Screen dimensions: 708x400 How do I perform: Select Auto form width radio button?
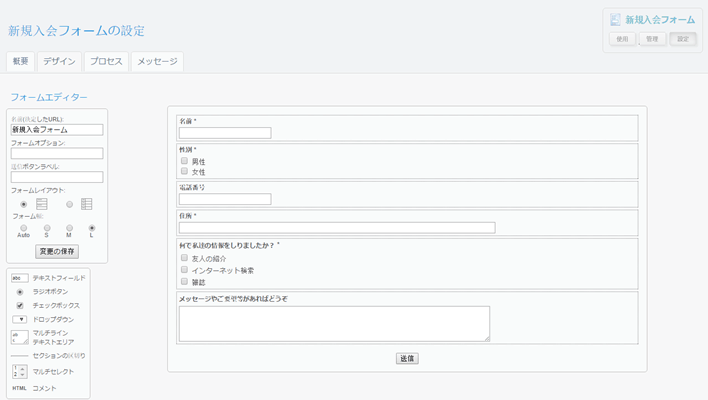click(x=24, y=228)
